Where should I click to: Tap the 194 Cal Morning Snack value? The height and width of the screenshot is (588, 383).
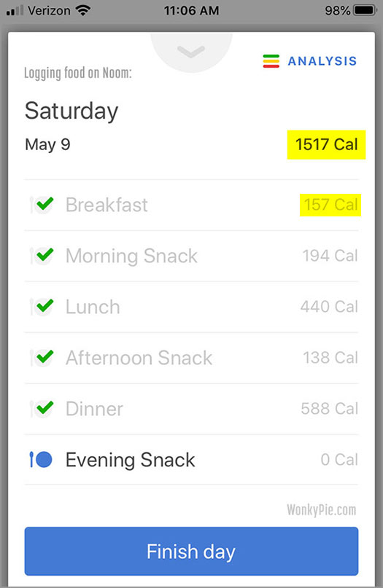click(x=330, y=256)
